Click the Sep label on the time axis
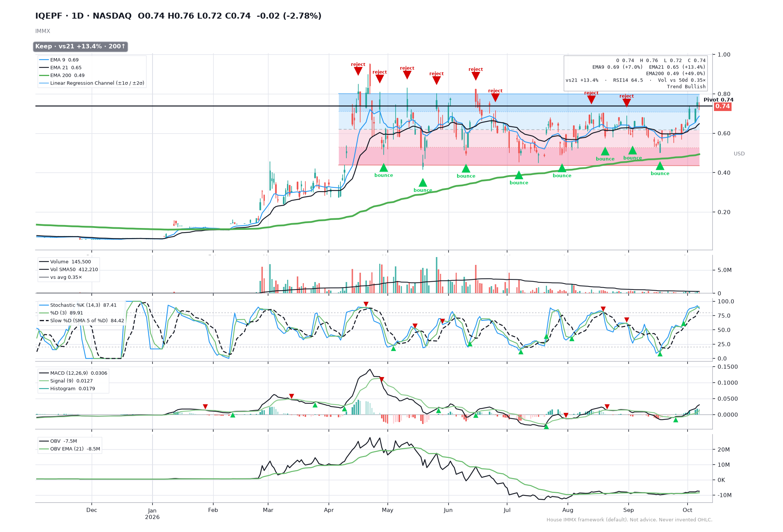The width and height of the screenshot is (783, 532). point(629,510)
